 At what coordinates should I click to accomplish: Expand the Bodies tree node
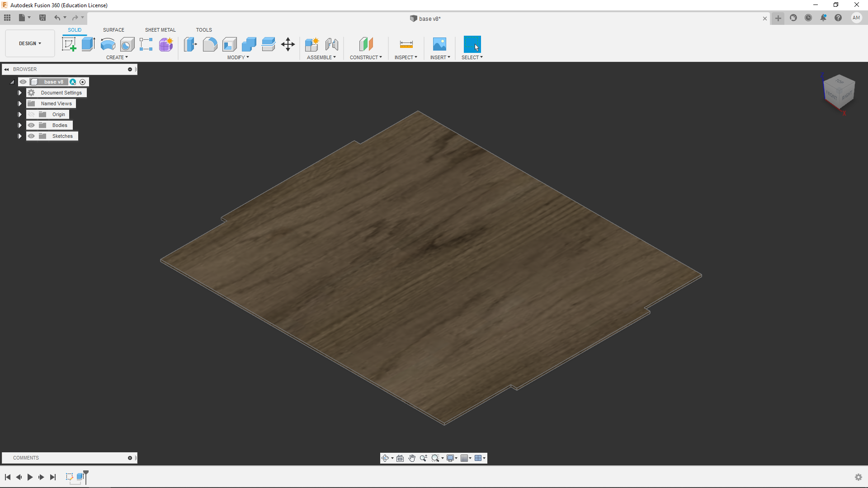click(20, 125)
